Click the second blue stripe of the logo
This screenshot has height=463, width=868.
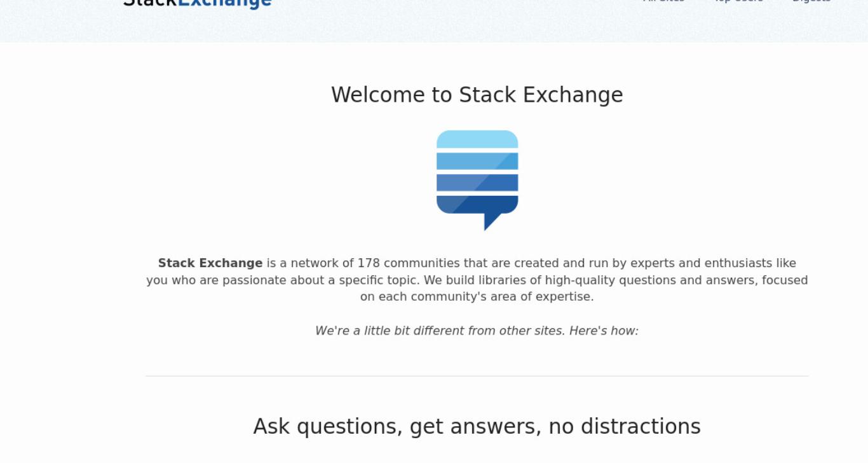pos(477,161)
